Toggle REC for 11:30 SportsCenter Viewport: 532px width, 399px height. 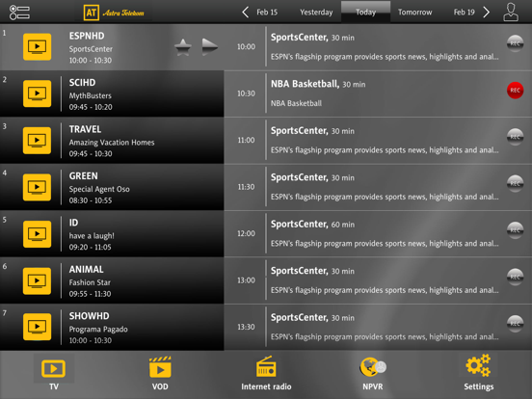[515, 183]
